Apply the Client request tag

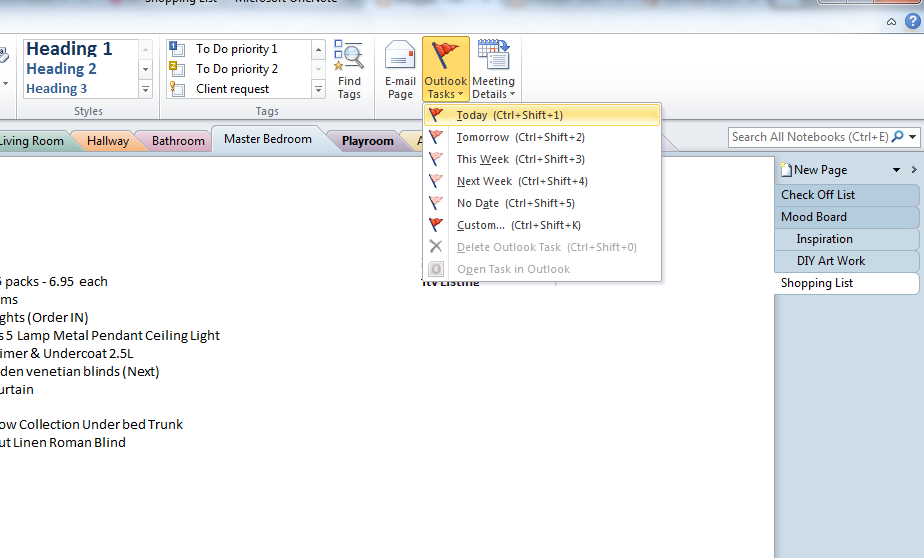(x=239, y=89)
